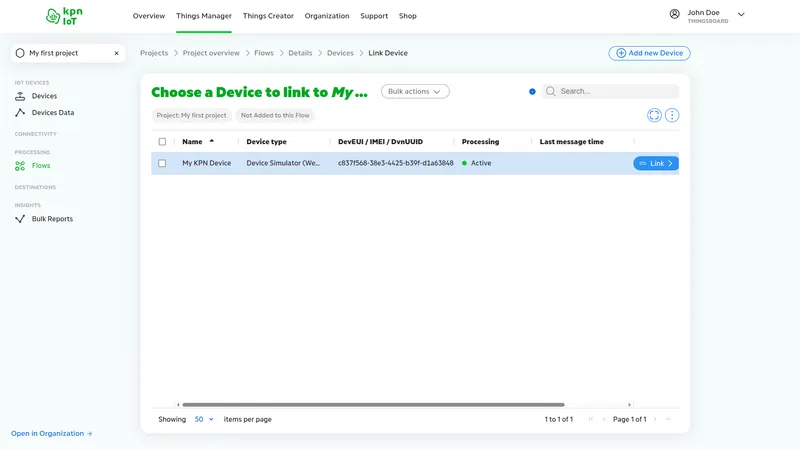Click Open in Organization link

pyautogui.click(x=52, y=434)
